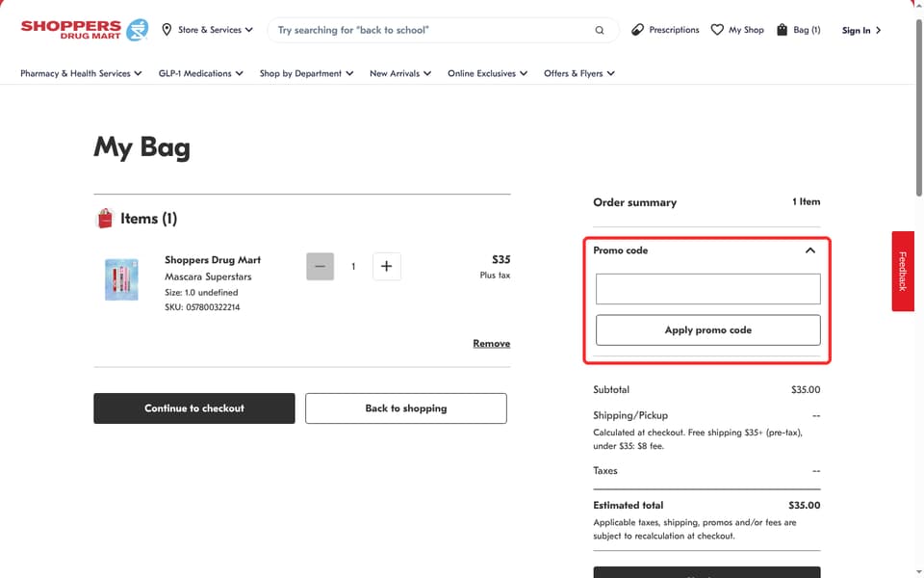Open New Arrivals menu
Image resolution: width=924 pixels, height=578 pixels.
point(400,73)
